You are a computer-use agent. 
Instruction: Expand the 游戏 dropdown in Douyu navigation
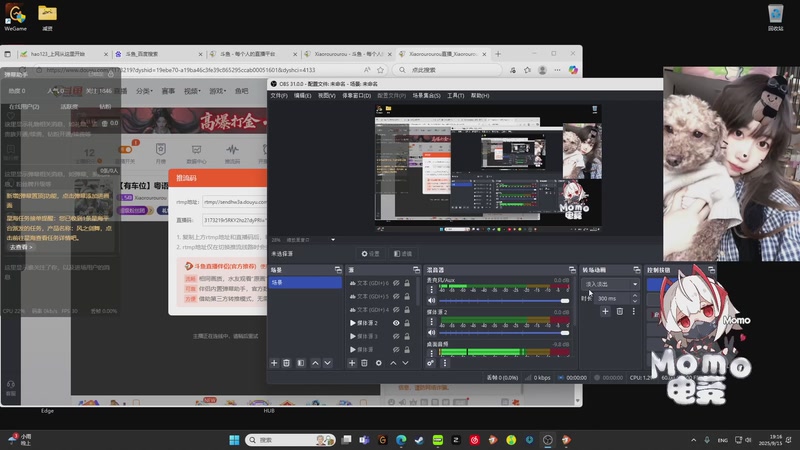point(217,91)
